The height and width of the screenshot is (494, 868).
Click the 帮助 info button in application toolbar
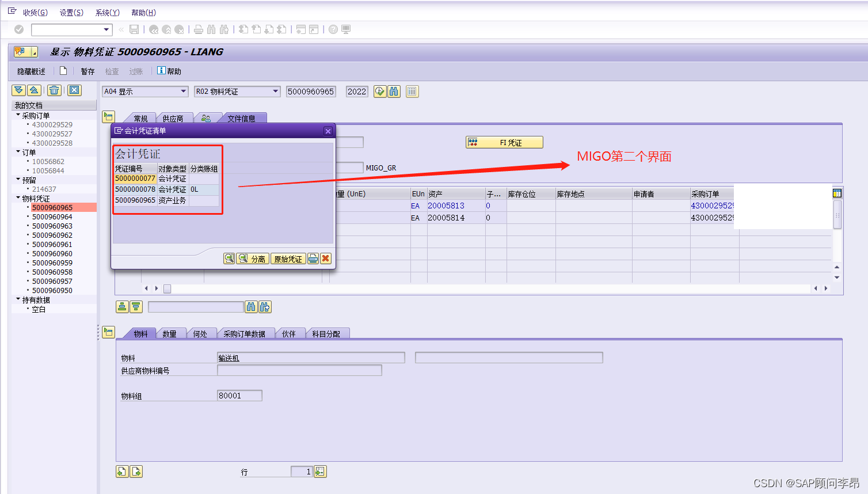point(169,71)
